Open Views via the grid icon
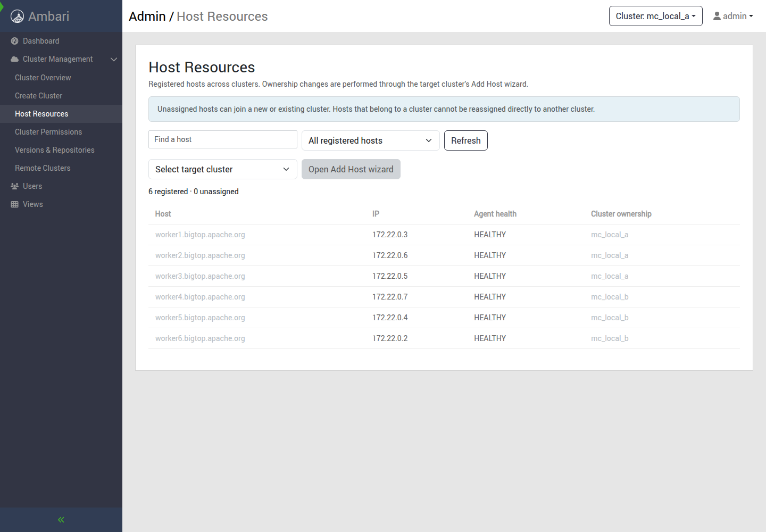This screenshot has height=532, width=766. tap(15, 204)
